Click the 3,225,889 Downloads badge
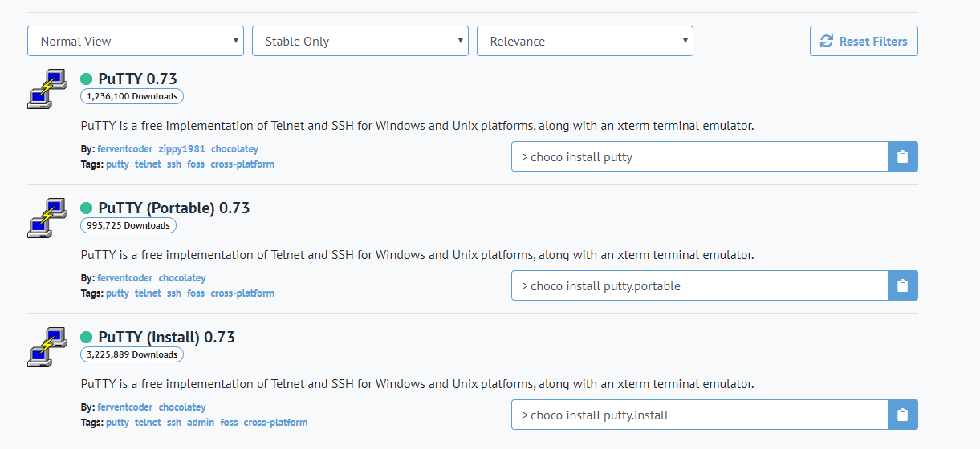Image resolution: width=980 pixels, height=449 pixels. point(132,354)
